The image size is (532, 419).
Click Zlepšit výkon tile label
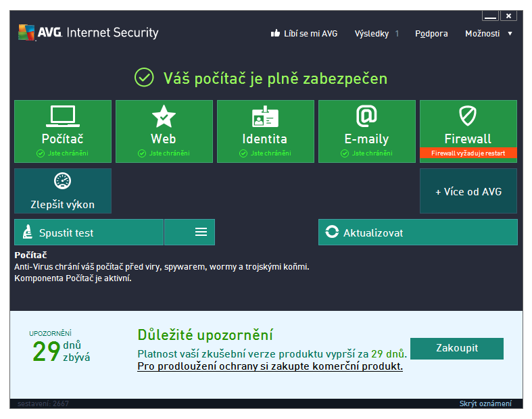63,205
